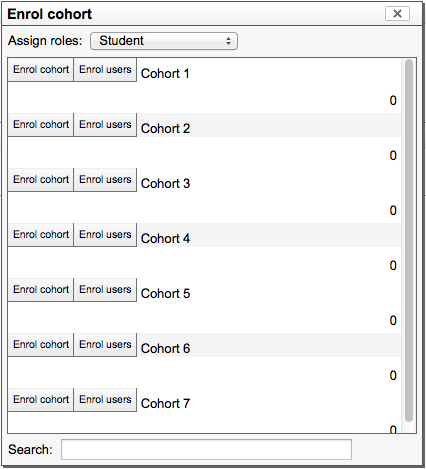Enrol users for Cohort 2
The height and width of the screenshot is (469, 426).
(105, 125)
